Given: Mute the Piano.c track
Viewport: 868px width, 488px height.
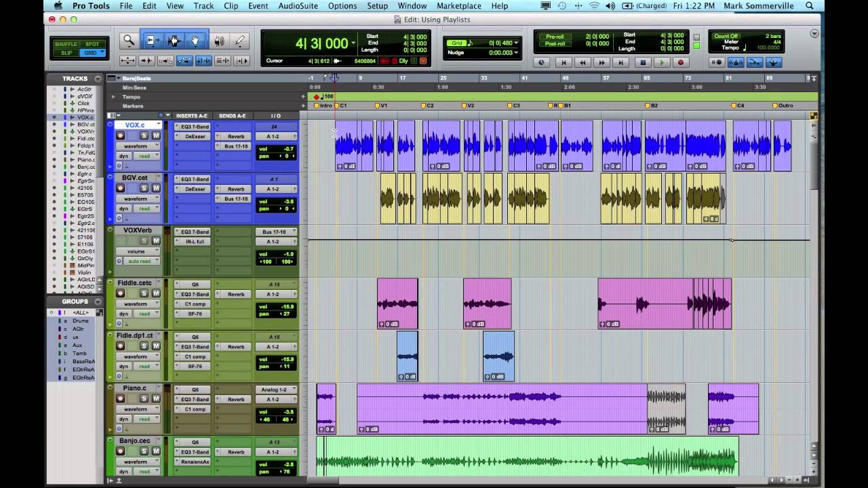Looking at the screenshot, I should 156,399.
